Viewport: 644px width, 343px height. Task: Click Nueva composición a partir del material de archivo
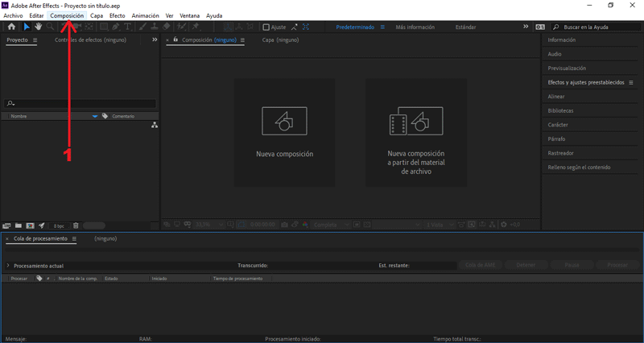pos(416,133)
